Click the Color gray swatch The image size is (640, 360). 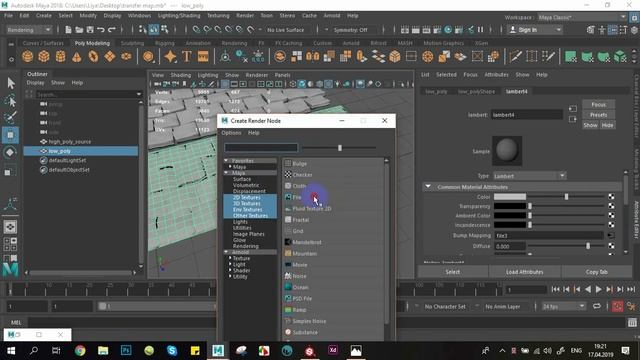coord(510,197)
